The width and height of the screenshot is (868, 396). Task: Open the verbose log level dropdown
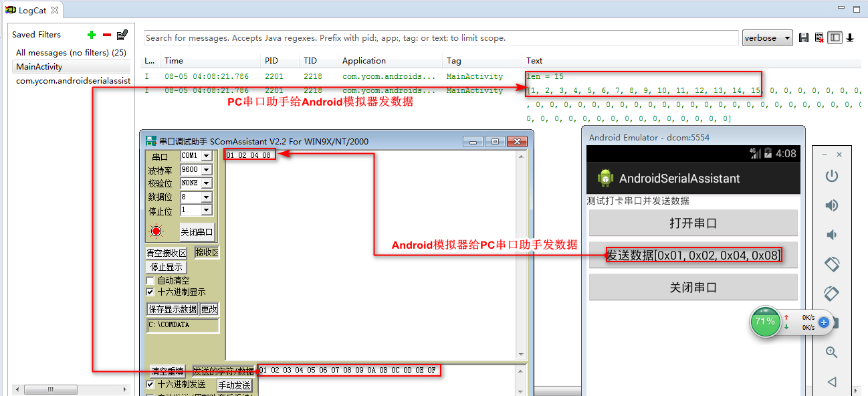[x=767, y=38]
